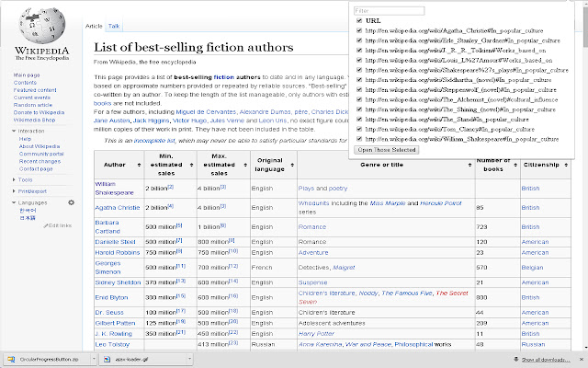This screenshot has width=588, height=368.
Task: Uncheck the Agatha_Christie URL checkbox
Action: pos(358,30)
